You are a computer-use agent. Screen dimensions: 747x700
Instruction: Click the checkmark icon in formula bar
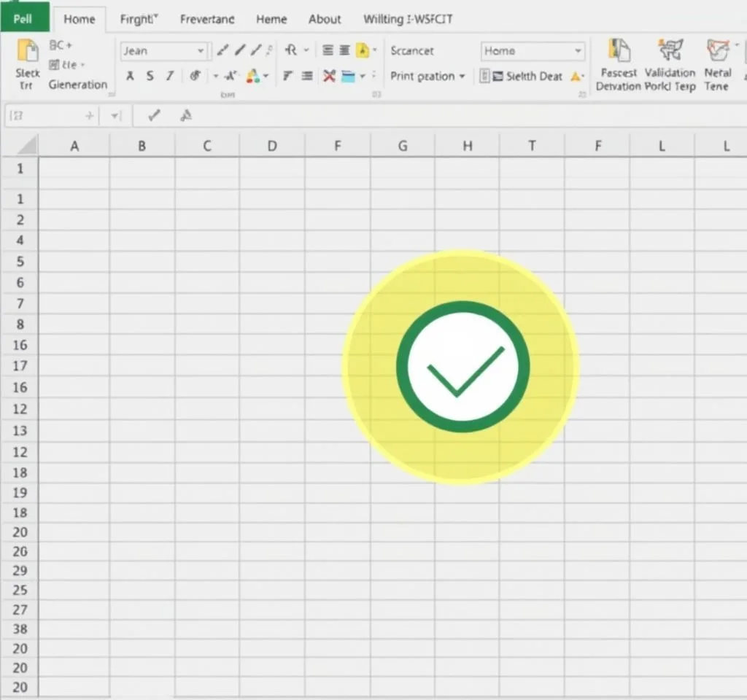(154, 115)
